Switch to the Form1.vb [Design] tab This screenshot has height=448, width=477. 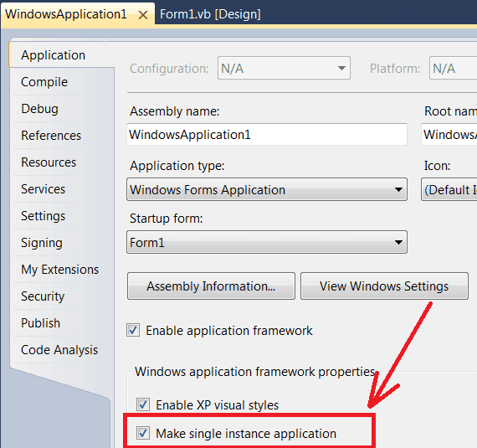pos(210,14)
